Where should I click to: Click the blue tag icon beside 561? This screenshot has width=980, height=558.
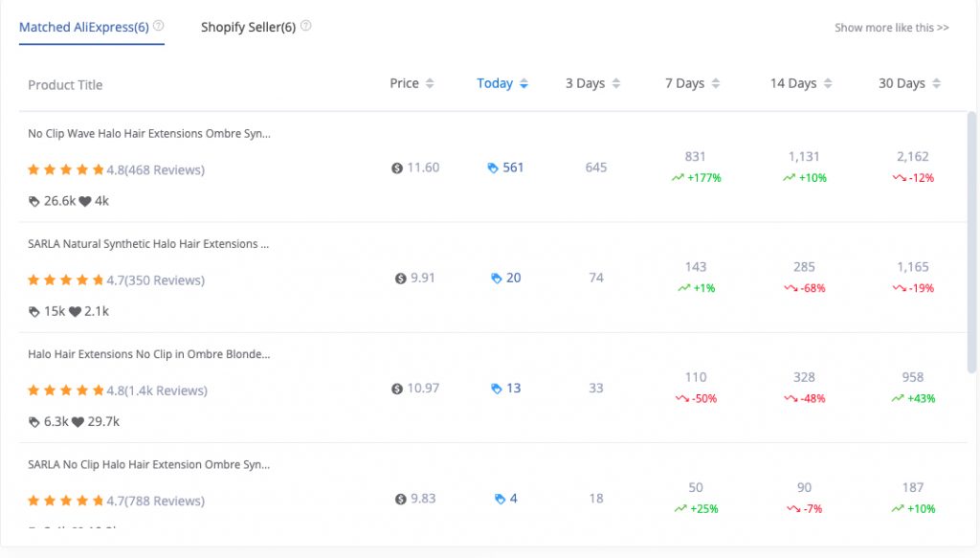pyautogui.click(x=493, y=167)
